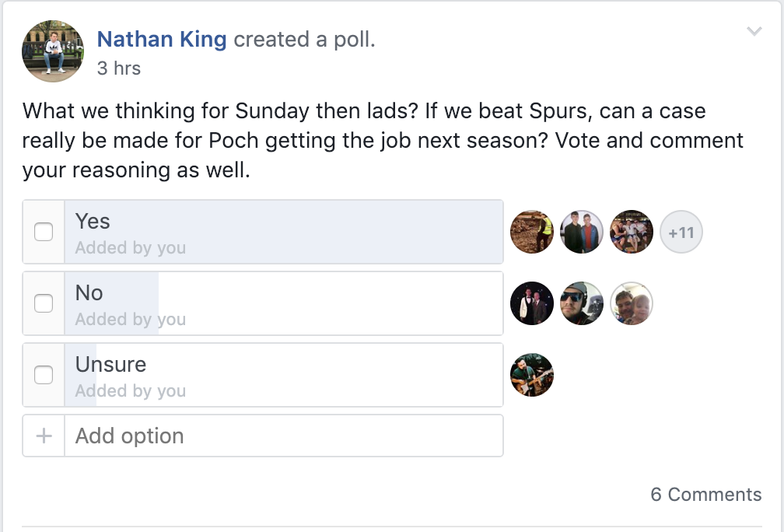
Task: Click the guitarist voter avatar for Unsure
Action: coord(532,375)
